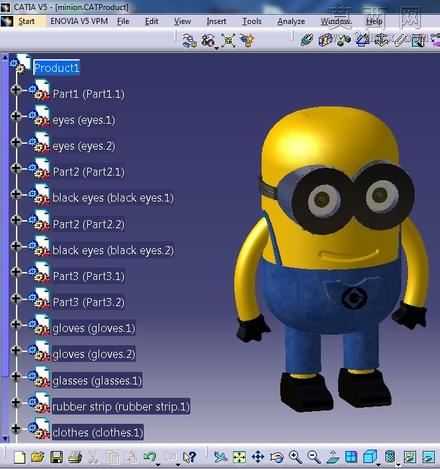Click the Normal View icon
This screenshot has height=469, width=440.
pos(332,457)
